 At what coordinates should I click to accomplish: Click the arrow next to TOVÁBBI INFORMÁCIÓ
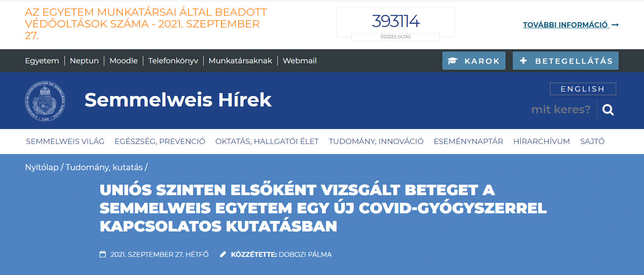(x=615, y=25)
